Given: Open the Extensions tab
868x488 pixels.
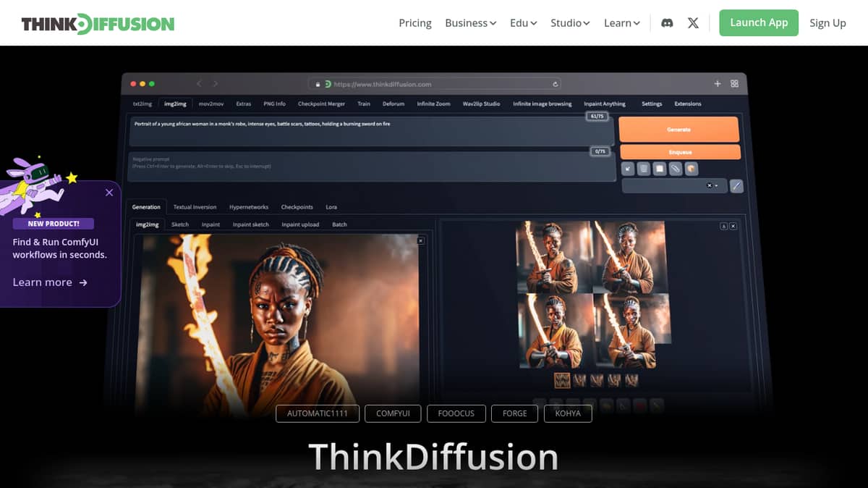Looking at the screenshot, I should 688,104.
